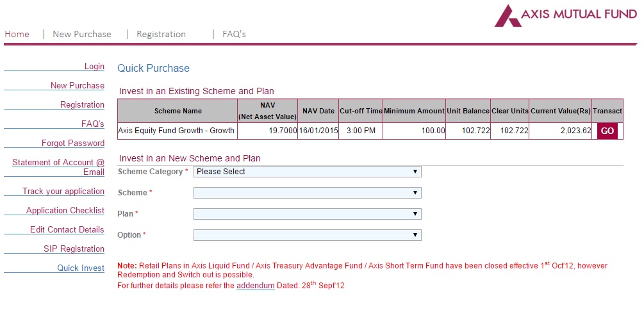Expand the Option dropdown
Viewport: 644px width, 319px height.
click(x=307, y=235)
